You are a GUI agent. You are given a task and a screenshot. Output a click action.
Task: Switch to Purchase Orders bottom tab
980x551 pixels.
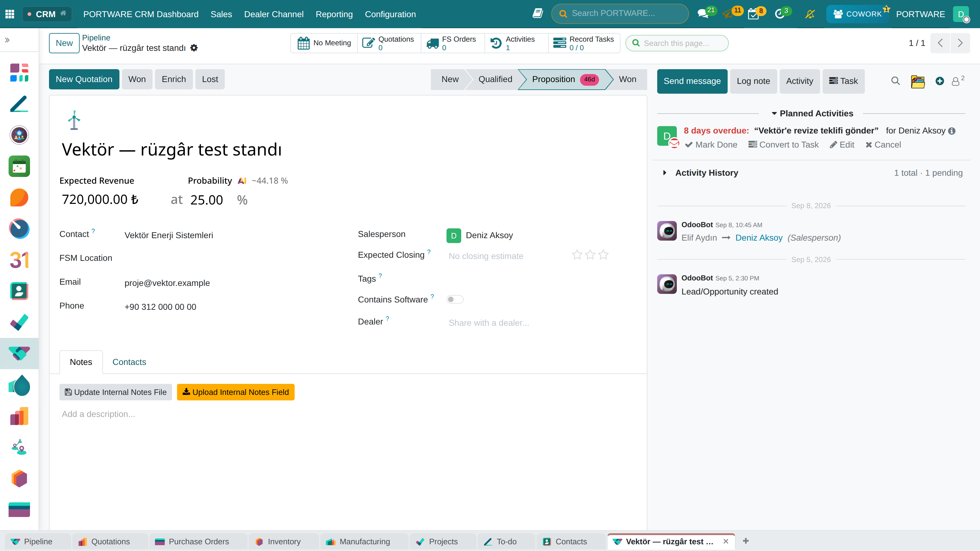198,542
